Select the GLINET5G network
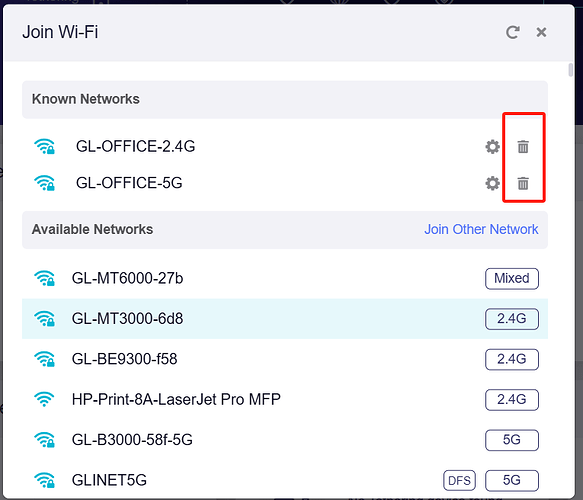583x500 pixels. point(285,480)
